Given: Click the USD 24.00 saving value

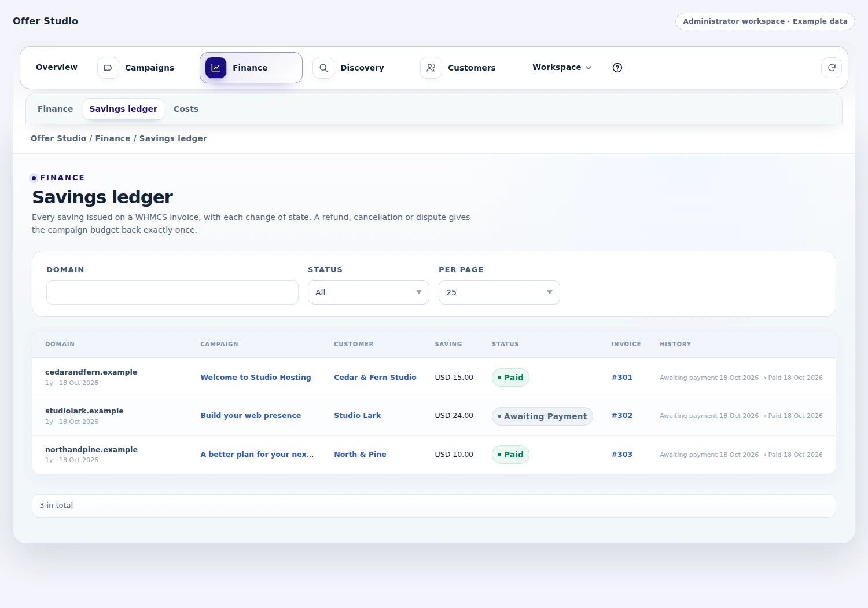Looking at the screenshot, I should pyautogui.click(x=454, y=416).
